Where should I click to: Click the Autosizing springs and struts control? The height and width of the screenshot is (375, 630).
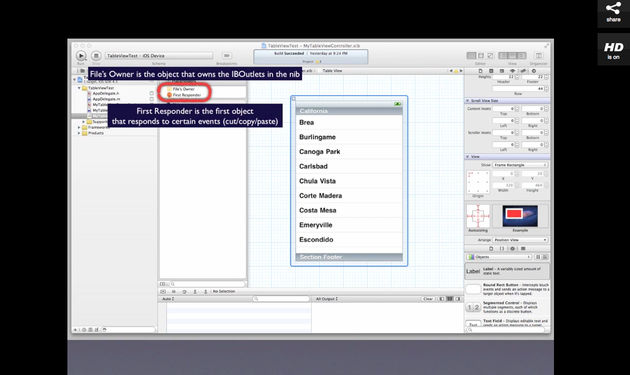click(x=478, y=216)
